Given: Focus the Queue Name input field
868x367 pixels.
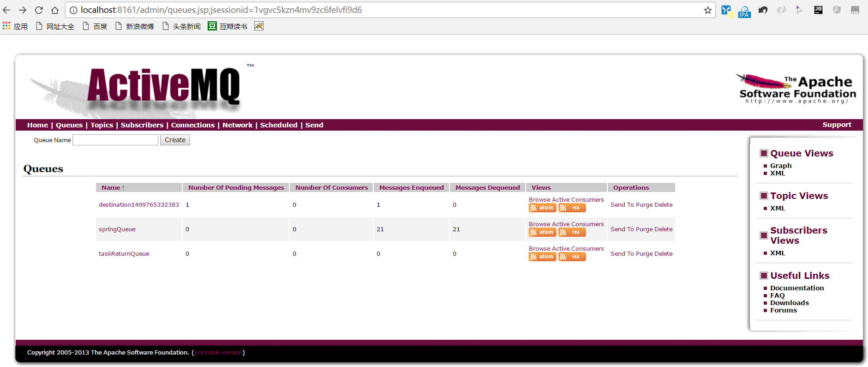Looking at the screenshot, I should (115, 140).
